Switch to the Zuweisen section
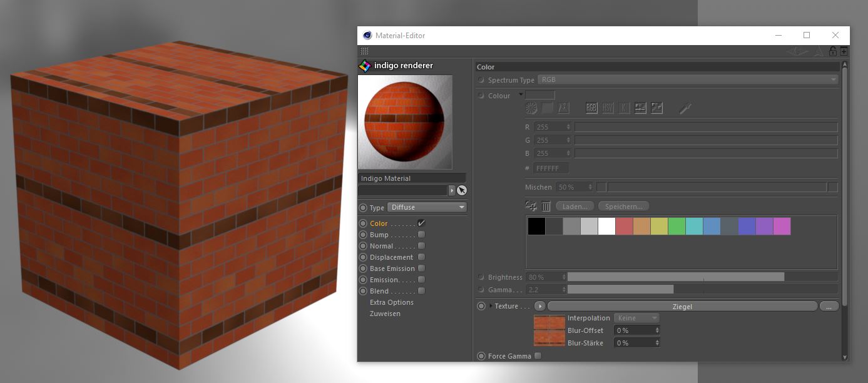This screenshot has width=868, height=383. coord(385,314)
